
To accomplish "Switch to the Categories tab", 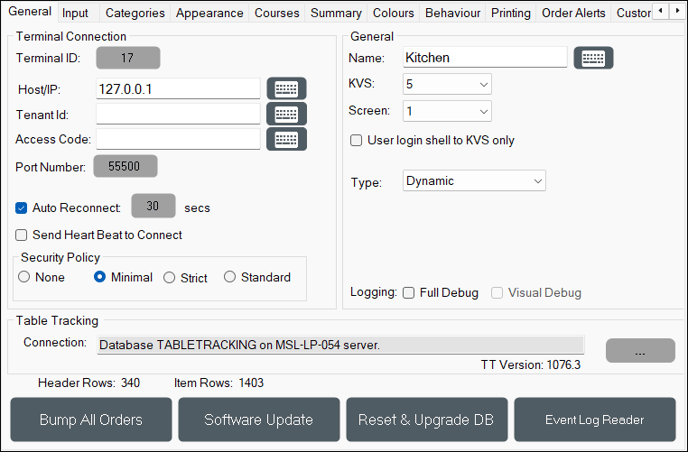I will [x=135, y=13].
